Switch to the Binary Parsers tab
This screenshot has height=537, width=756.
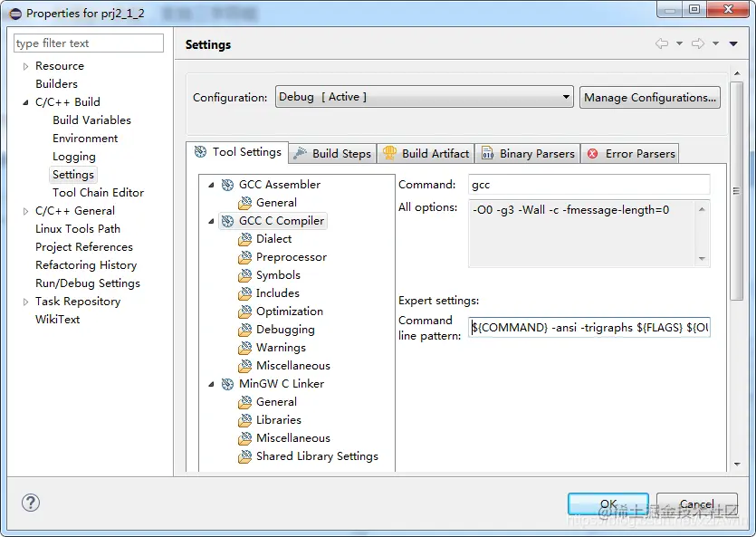click(528, 154)
